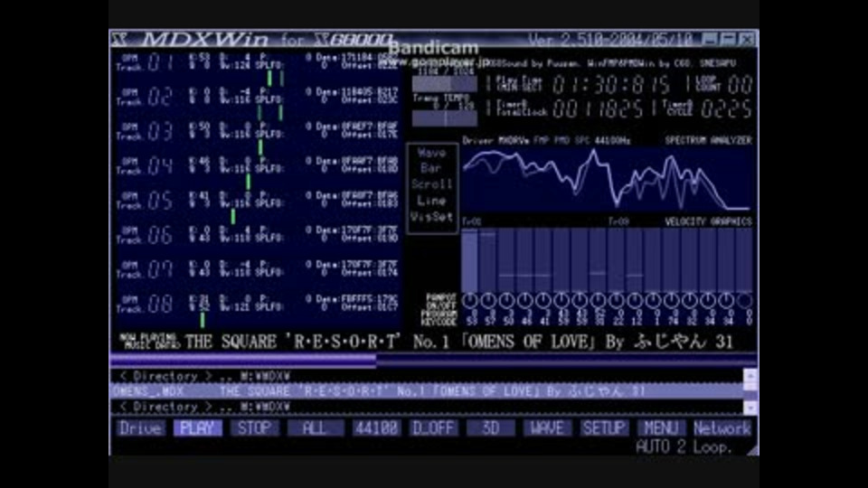
Task: Stop playback with STOP button
Action: (x=255, y=427)
